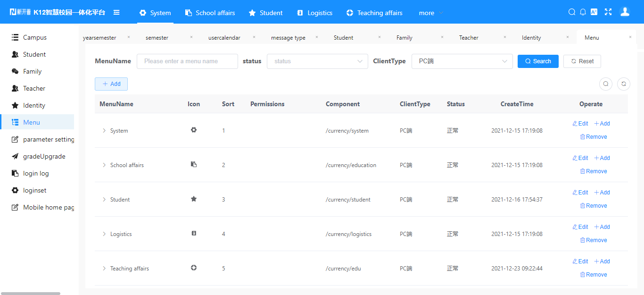The image size is (644, 295).
Task: Expand the Teaching affairs tree row
Action: 104,269
